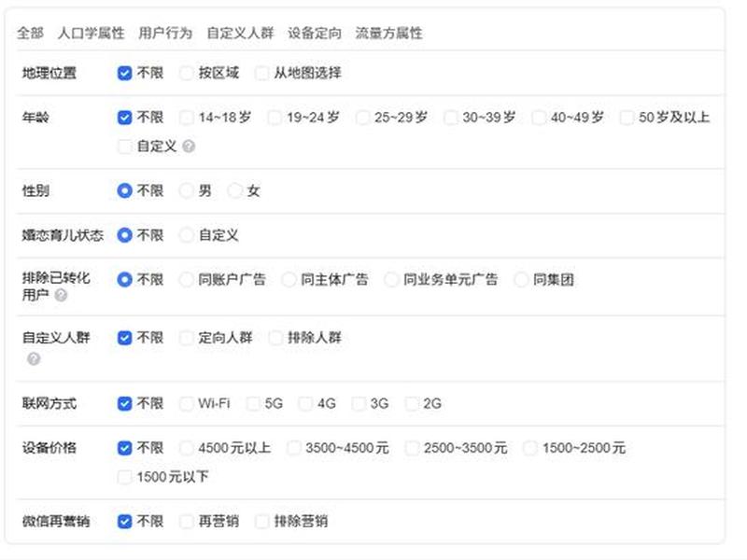Check 4G network option

(305, 403)
